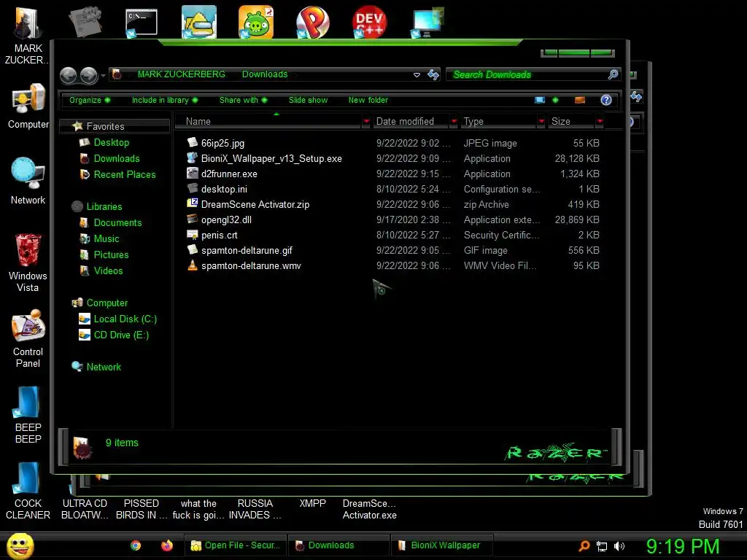The height and width of the screenshot is (560, 747).
Task: Open Name column filter dropdown
Action: pos(366,122)
